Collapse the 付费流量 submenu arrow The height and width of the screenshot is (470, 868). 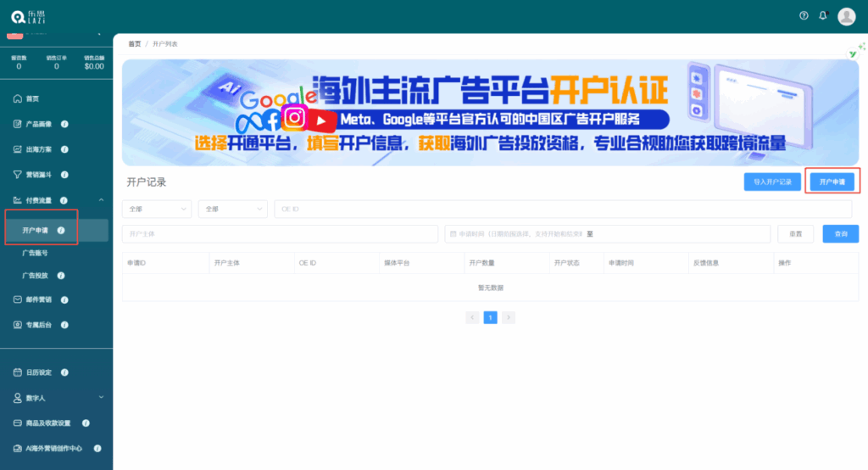(101, 200)
